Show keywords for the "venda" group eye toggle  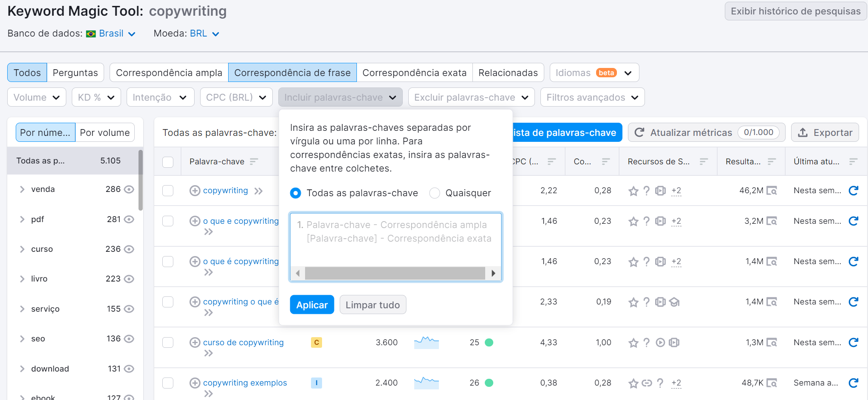[x=130, y=189]
